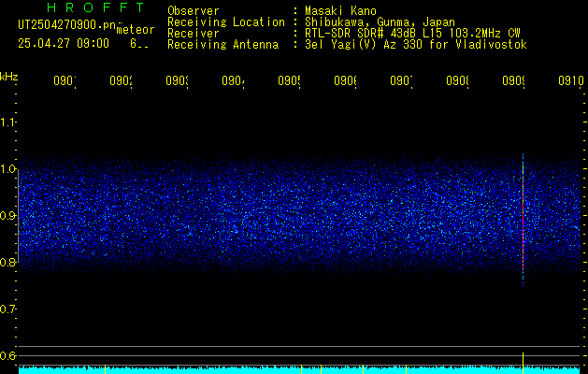Viewport: 588px width, 374px height.
Task: Click the 1.1 kHz frequency label
Action: pos(8,122)
